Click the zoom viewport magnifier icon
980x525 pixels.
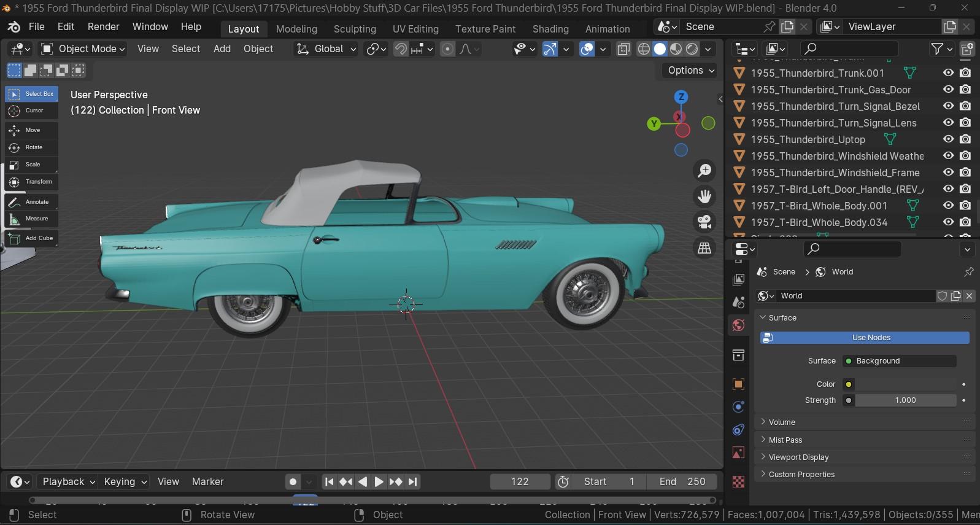(x=704, y=171)
